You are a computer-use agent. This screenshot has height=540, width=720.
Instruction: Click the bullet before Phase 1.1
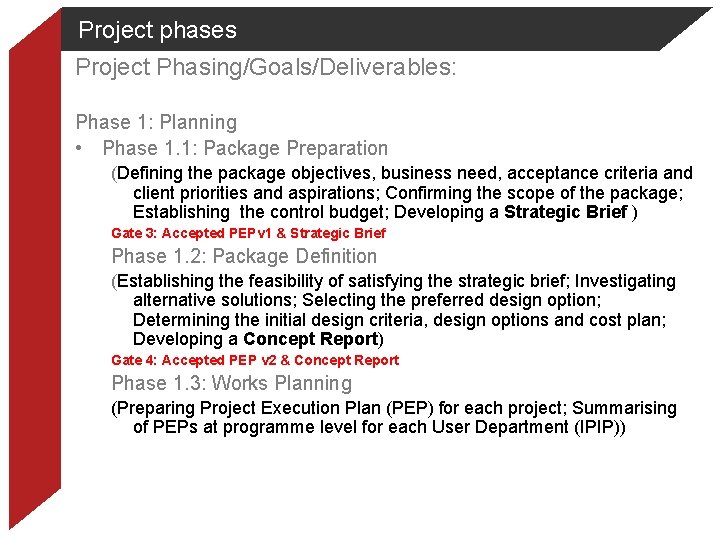[79, 148]
